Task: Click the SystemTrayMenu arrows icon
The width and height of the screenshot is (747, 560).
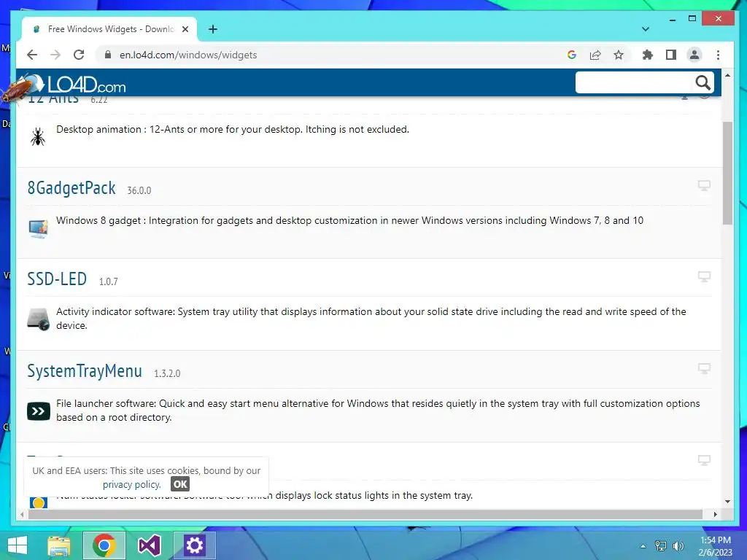Action: tap(39, 411)
